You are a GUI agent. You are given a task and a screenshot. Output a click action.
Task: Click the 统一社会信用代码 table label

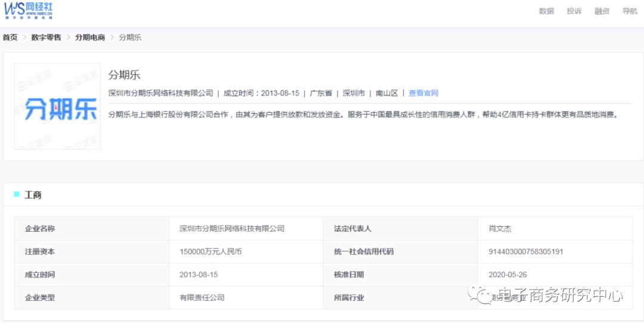[x=364, y=251]
